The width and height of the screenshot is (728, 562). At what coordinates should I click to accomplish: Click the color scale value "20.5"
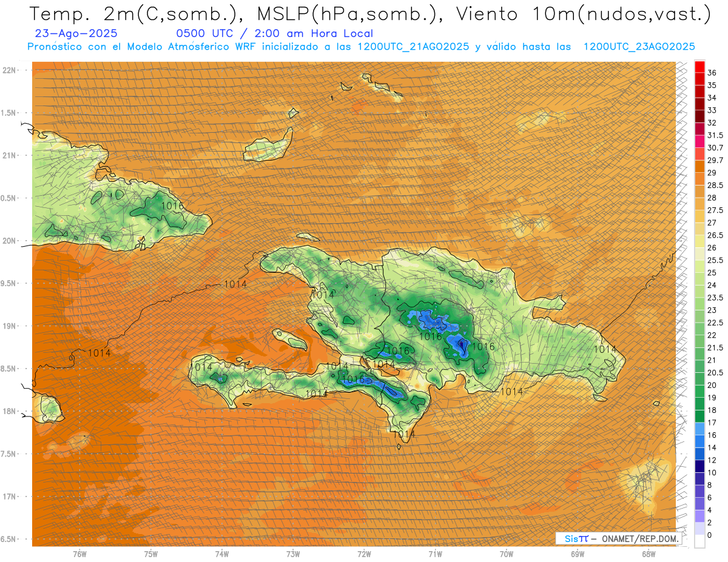[715, 373]
